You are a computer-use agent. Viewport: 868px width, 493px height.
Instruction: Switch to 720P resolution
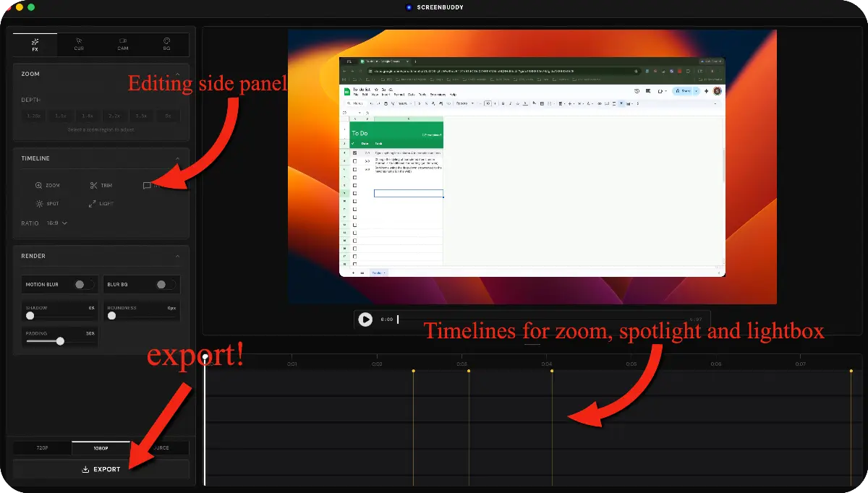click(x=42, y=447)
